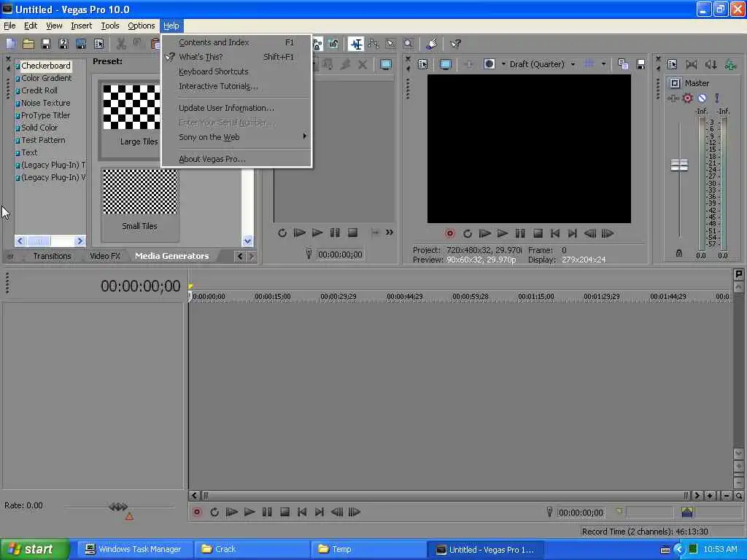747x560 pixels.
Task: Click Insert Bus green icon
Action: point(730,64)
